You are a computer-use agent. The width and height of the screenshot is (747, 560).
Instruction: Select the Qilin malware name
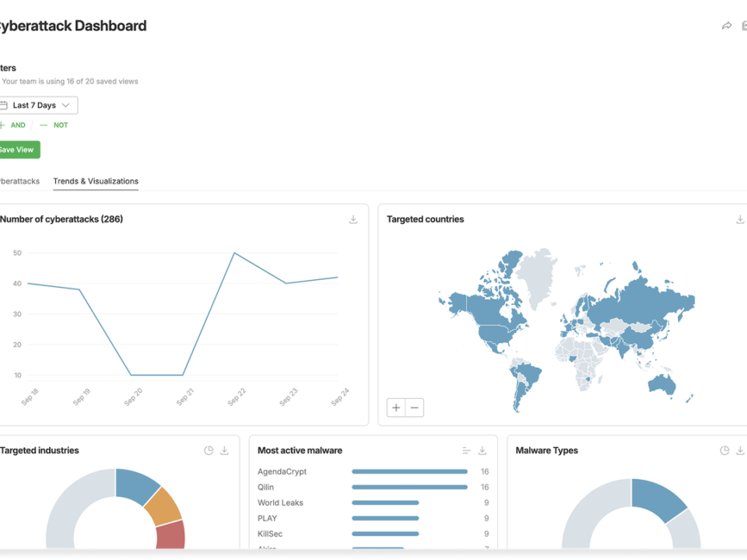click(266, 487)
